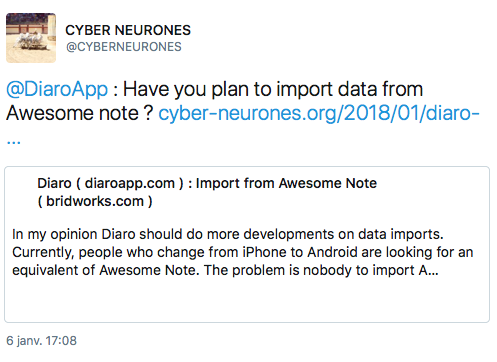This screenshot has width=497, height=362.
Task: Click the 'equivalent of Awesome Note' card line
Action: point(105,270)
